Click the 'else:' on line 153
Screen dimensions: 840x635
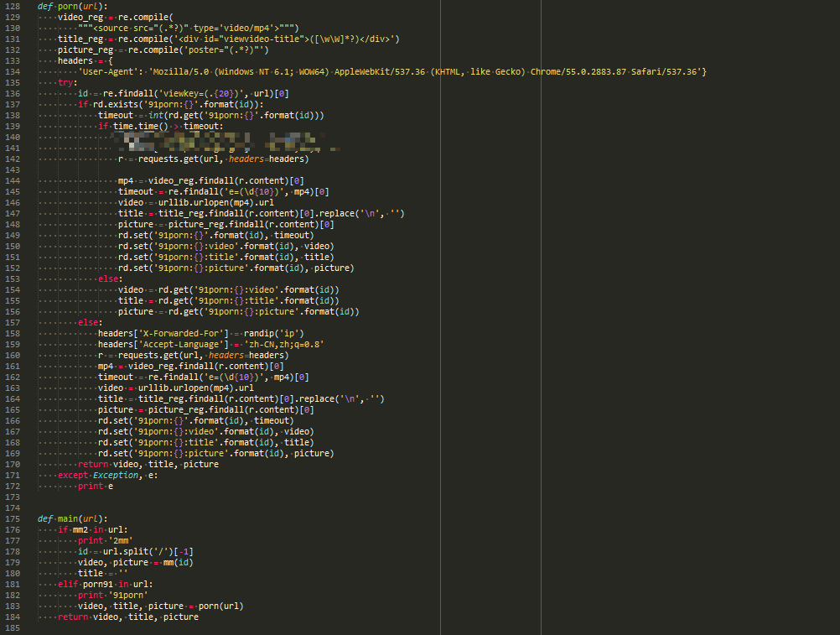point(111,279)
